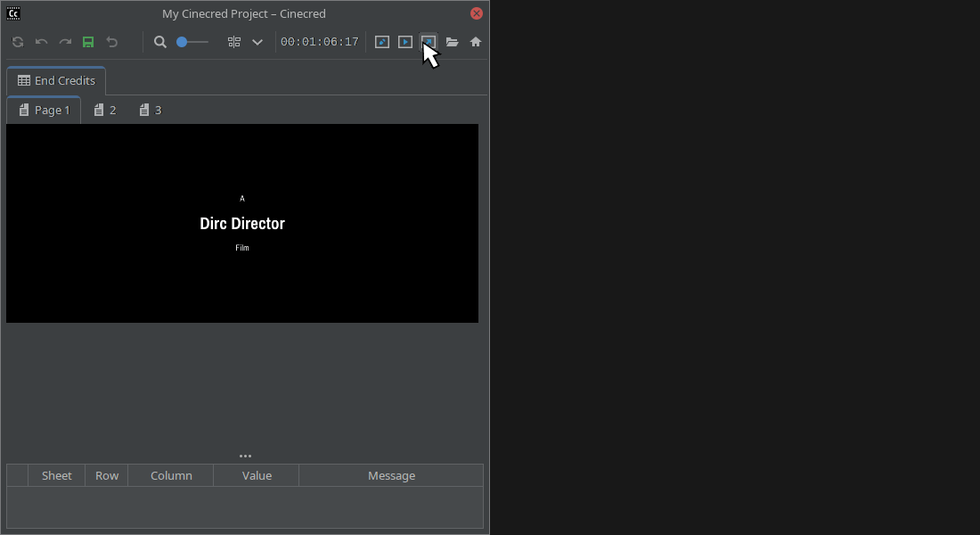Return to the home screen icon
980x535 pixels.
point(476,42)
